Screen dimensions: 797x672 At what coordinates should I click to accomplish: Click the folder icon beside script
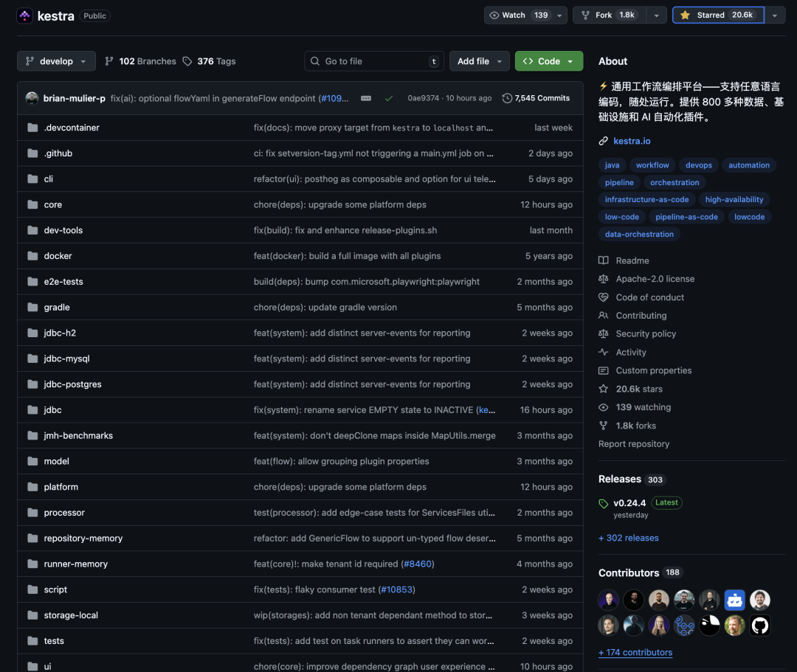click(32, 589)
